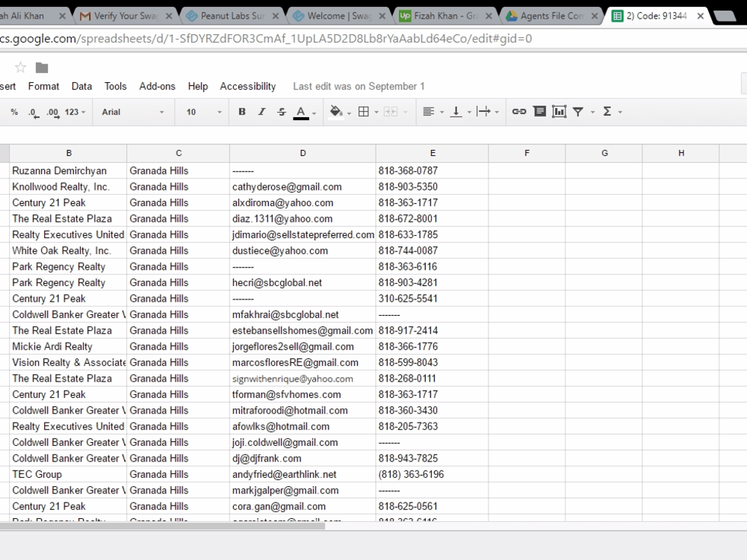The height and width of the screenshot is (560, 747).
Task: Select cell 'cathyderose@gmail.com'
Action: coord(303,187)
